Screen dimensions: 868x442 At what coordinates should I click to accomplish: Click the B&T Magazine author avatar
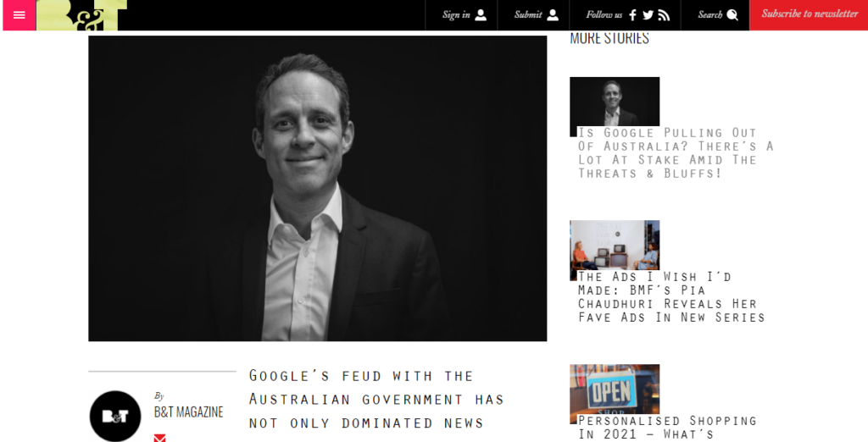click(x=115, y=416)
